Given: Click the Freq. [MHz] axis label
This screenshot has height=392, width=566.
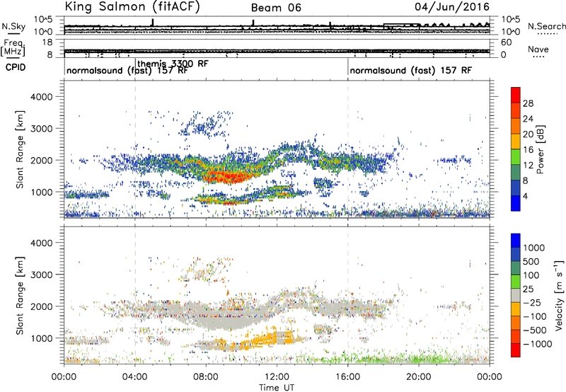Looking at the screenshot, I should [13, 47].
